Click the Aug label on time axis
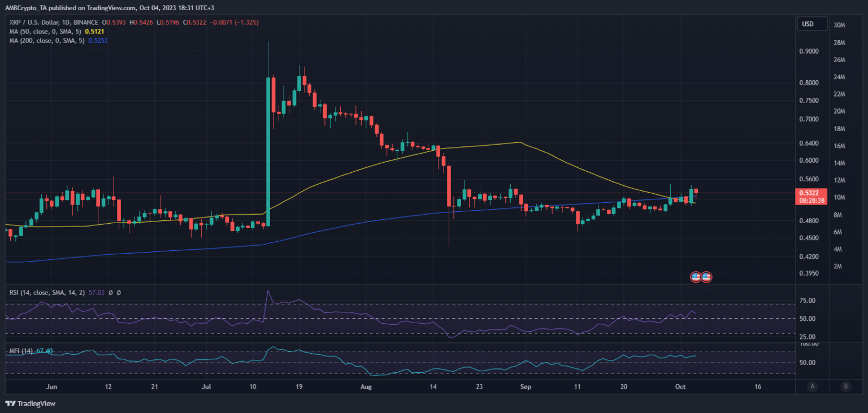This screenshot has height=413, width=868. (366, 386)
